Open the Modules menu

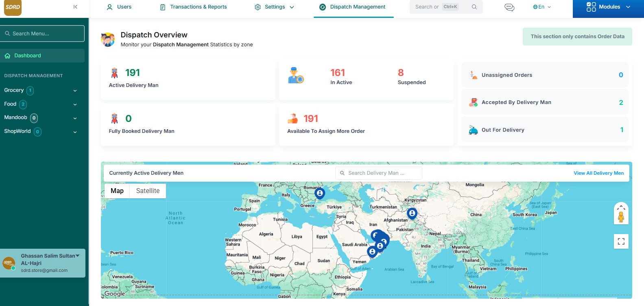click(x=608, y=7)
